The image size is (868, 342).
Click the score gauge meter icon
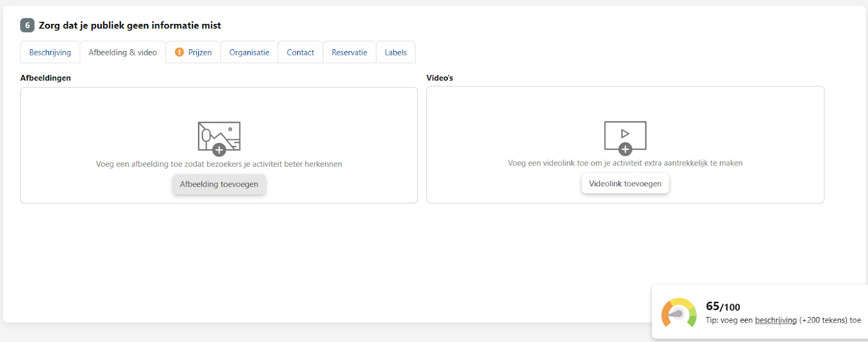click(x=679, y=313)
